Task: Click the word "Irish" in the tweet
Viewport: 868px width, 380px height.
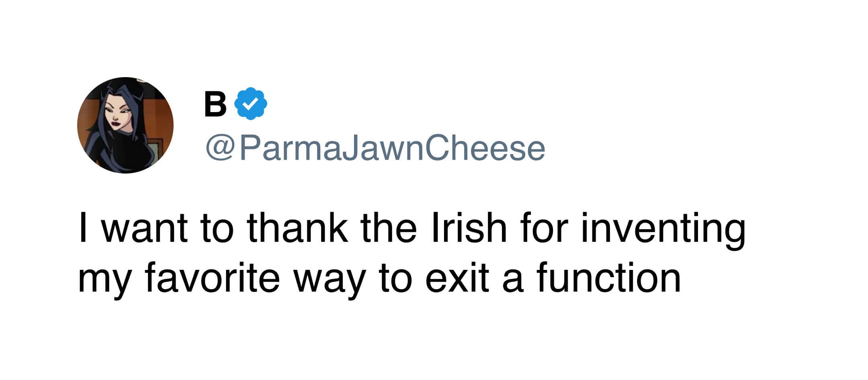Action: [469, 228]
